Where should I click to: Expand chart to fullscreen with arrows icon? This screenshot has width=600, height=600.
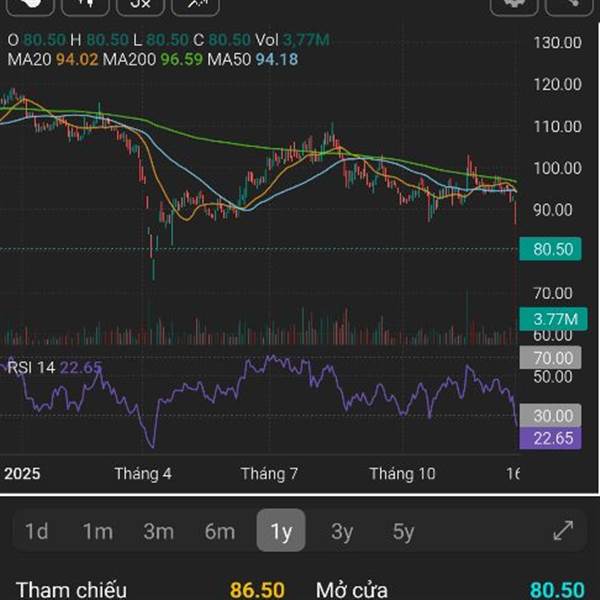[x=563, y=531]
